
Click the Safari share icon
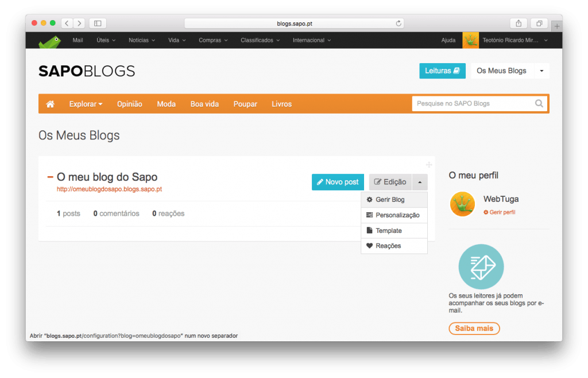point(519,23)
